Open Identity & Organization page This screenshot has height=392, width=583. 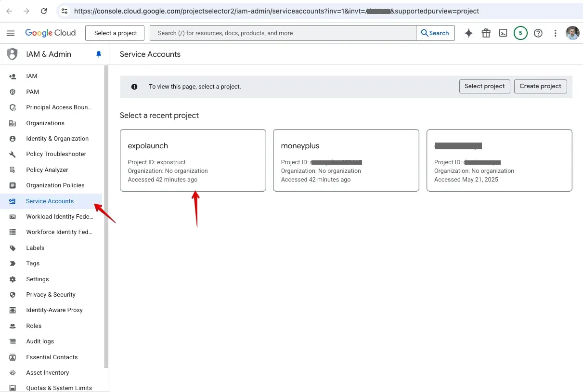point(51,139)
